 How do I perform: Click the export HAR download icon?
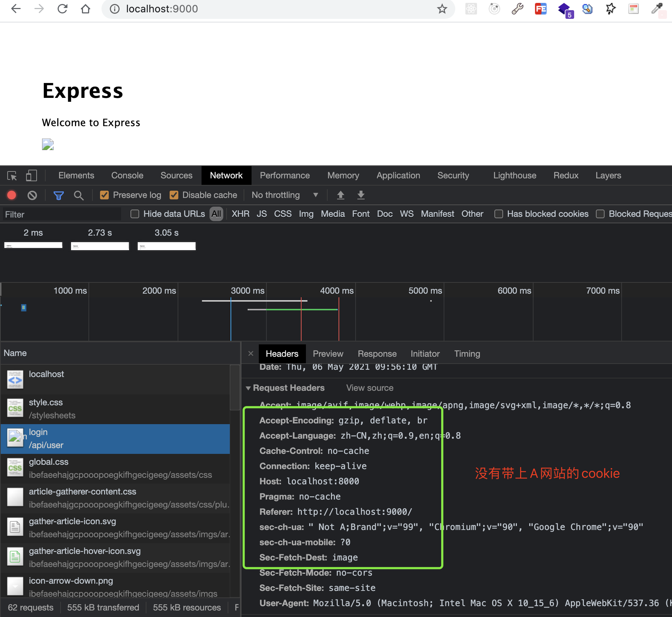(361, 195)
